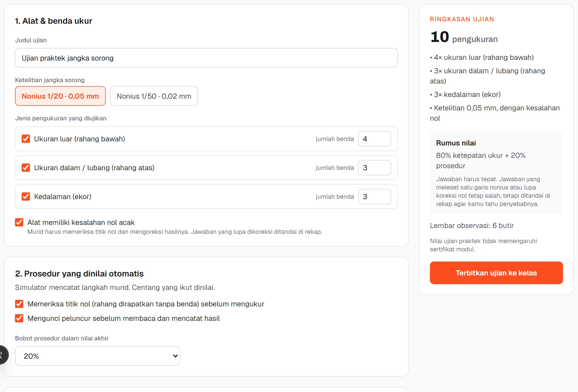
Task: Toggle Ukuran dalam / lubang checkbox
Action: tap(26, 167)
